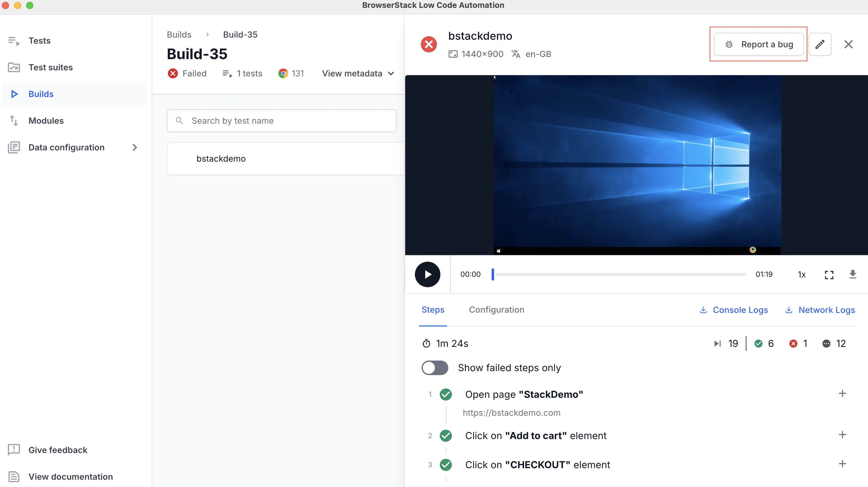Click Report a bug button
The width and height of the screenshot is (868, 487).
(759, 44)
